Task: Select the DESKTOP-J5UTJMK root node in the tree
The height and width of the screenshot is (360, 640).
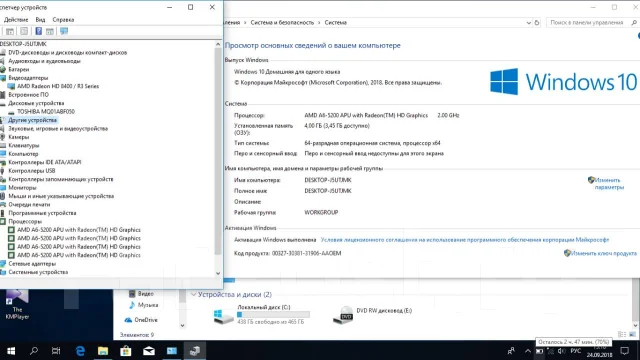Action: pos(23,44)
